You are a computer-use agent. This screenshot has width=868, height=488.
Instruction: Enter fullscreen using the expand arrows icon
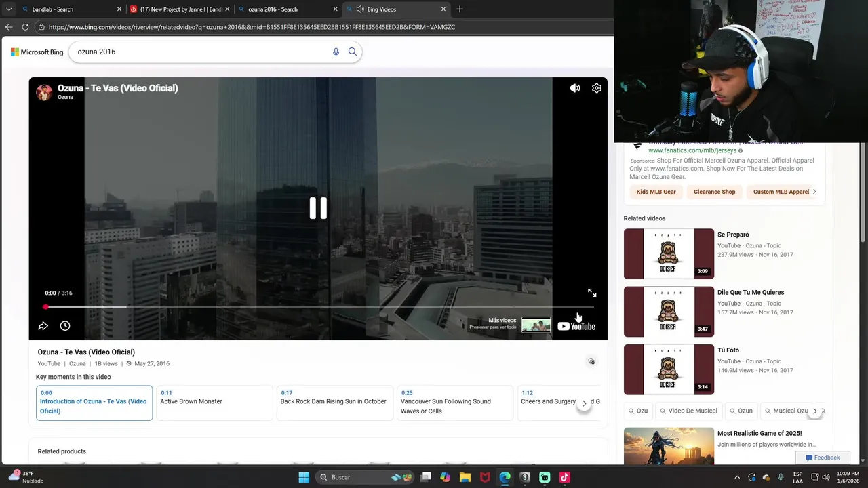coord(592,293)
